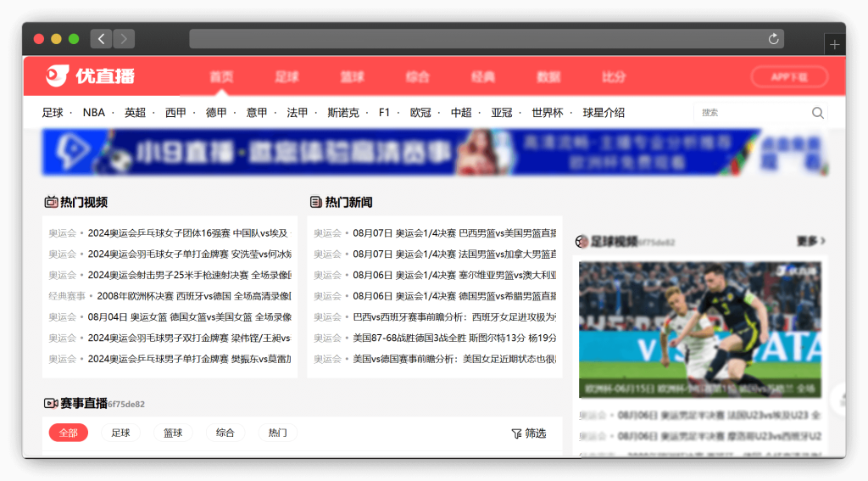Open news 塞尔维亚男篮vs澳大利亚
Screen dimensions: 868x481
[x=454, y=276]
